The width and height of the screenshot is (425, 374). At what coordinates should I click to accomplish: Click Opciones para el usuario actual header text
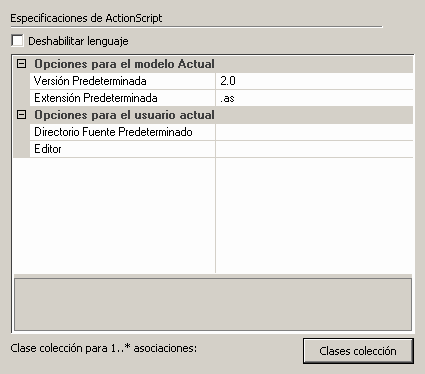pyautogui.click(x=124, y=115)
